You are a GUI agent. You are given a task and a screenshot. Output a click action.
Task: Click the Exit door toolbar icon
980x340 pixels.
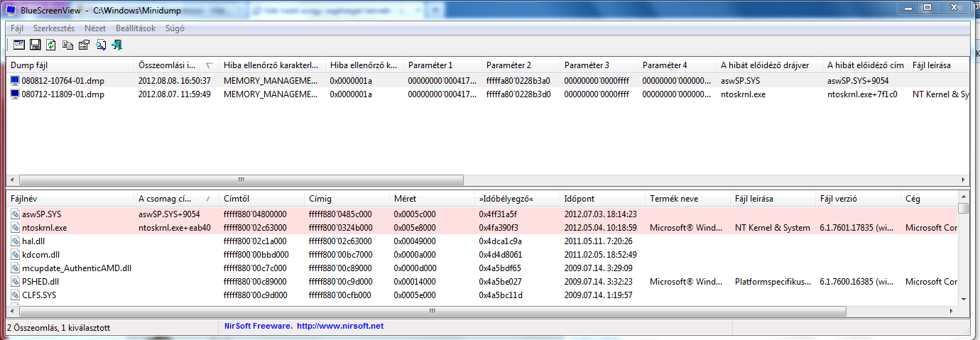coord(116,45)
